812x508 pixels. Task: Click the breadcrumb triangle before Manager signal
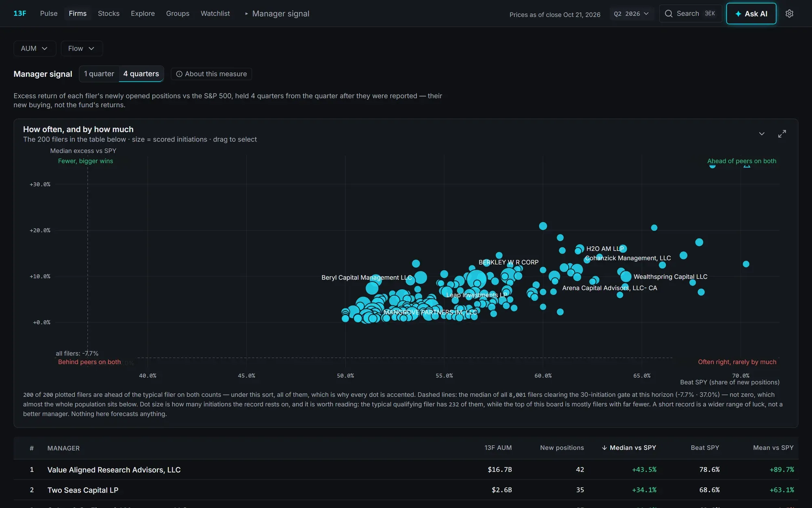coord(246,13)
